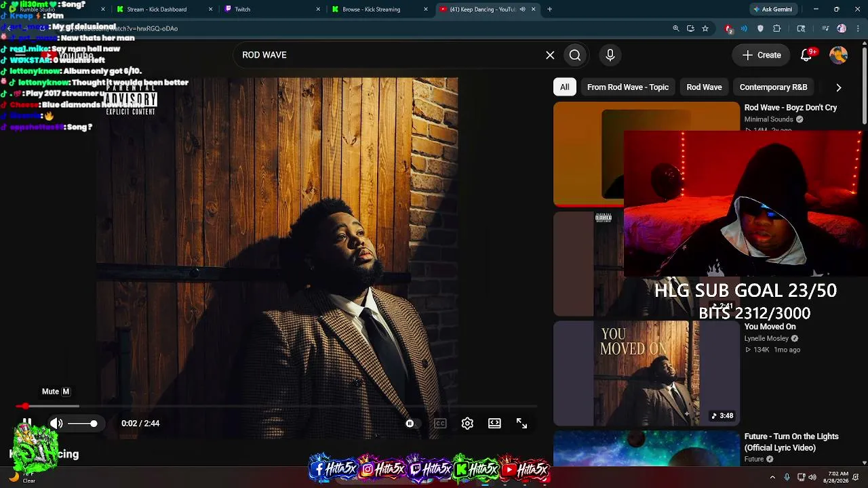Click the red extension icon with badge

[x=729, y=28]
